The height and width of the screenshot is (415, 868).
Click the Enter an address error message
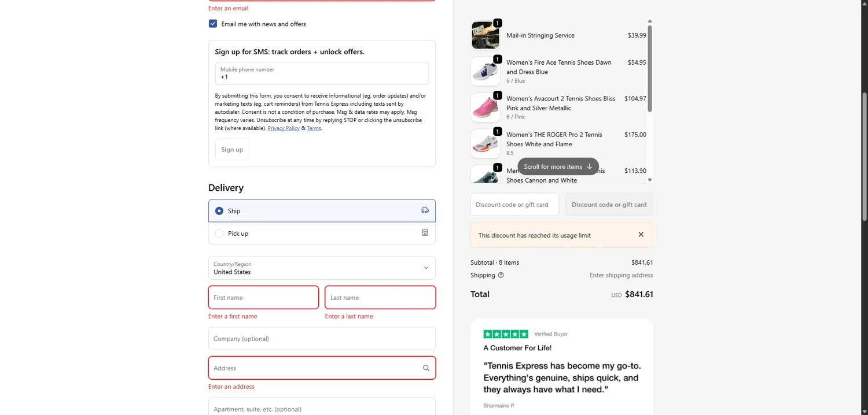pos(231,387)
